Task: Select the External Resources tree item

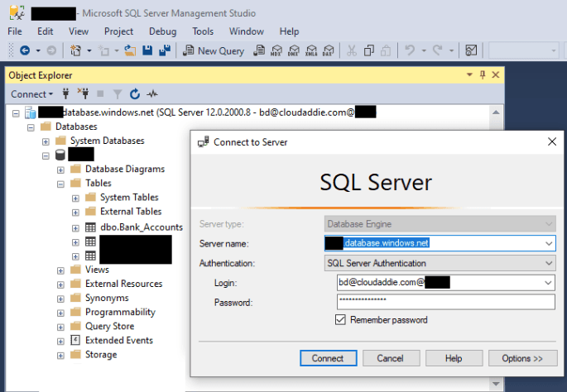Action: point(123,284)
